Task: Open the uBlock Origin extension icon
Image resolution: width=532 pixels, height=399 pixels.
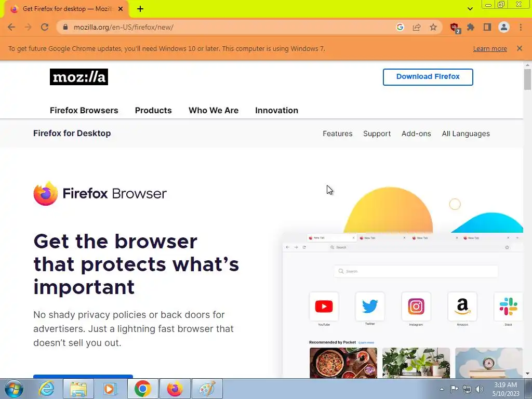Action: (x=454, y=28)
